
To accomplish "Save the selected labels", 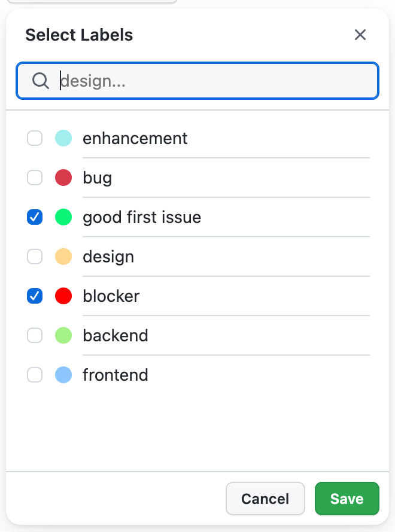I will 347,499.
